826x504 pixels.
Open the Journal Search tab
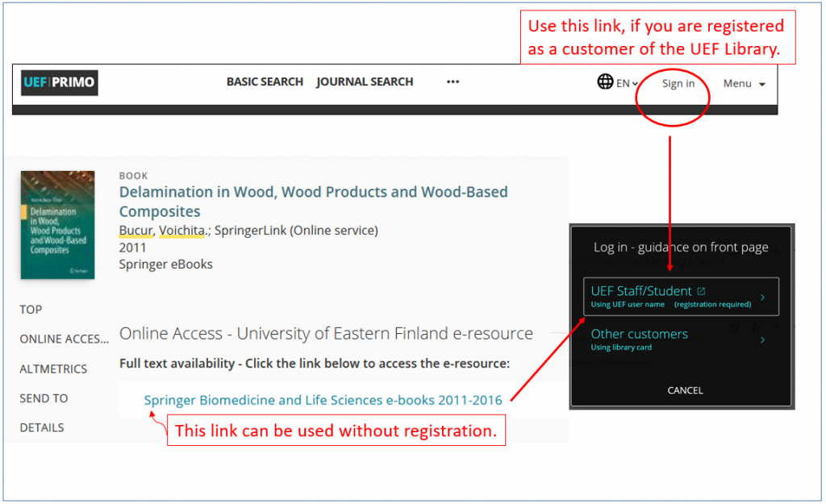tap(365, 81)
